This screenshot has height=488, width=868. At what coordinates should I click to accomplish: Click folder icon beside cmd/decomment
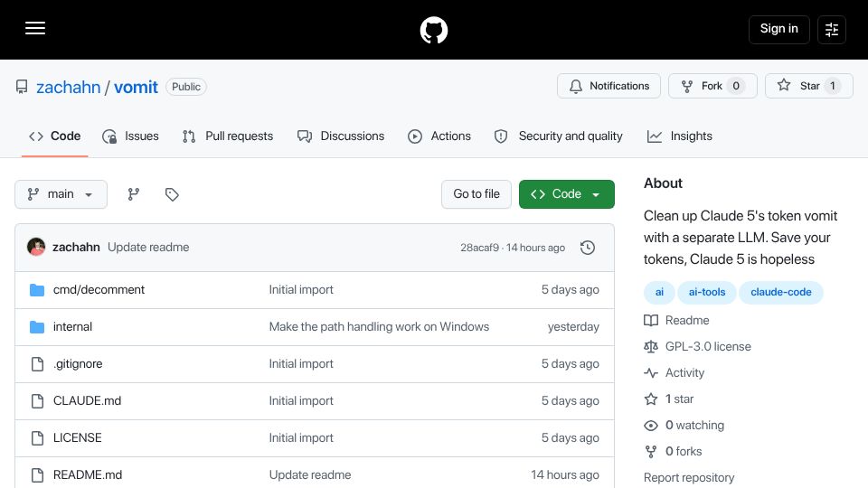[37, 290]
